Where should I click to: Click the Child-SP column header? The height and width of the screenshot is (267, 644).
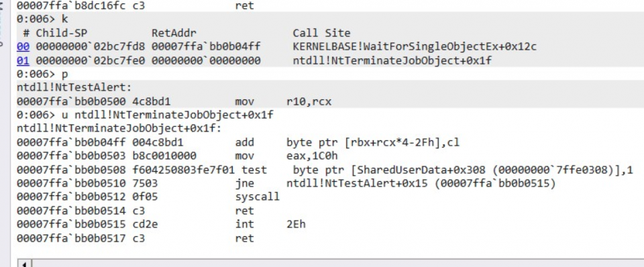click(x=62, y=33)
